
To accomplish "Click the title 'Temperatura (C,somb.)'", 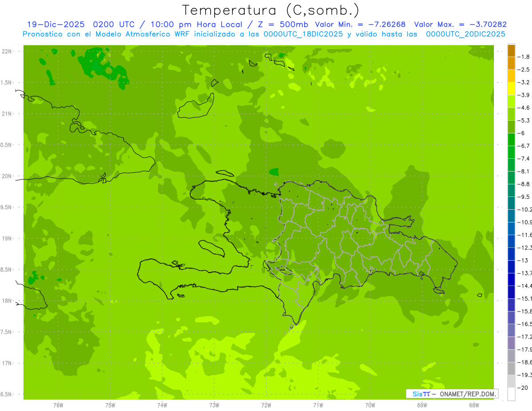I will point(271,10).
